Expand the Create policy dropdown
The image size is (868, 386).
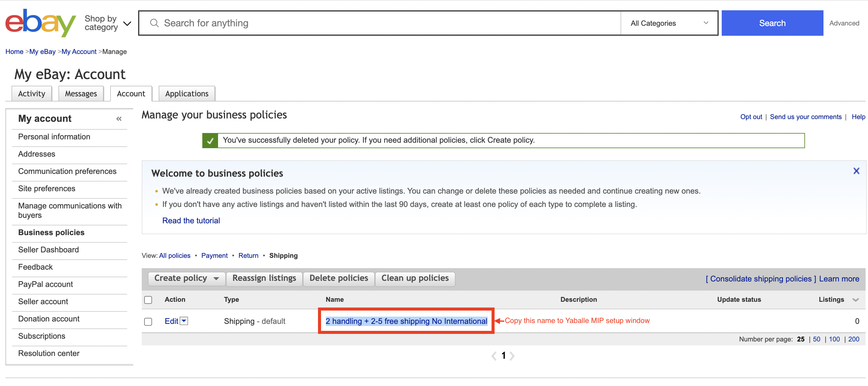[187, 278]
